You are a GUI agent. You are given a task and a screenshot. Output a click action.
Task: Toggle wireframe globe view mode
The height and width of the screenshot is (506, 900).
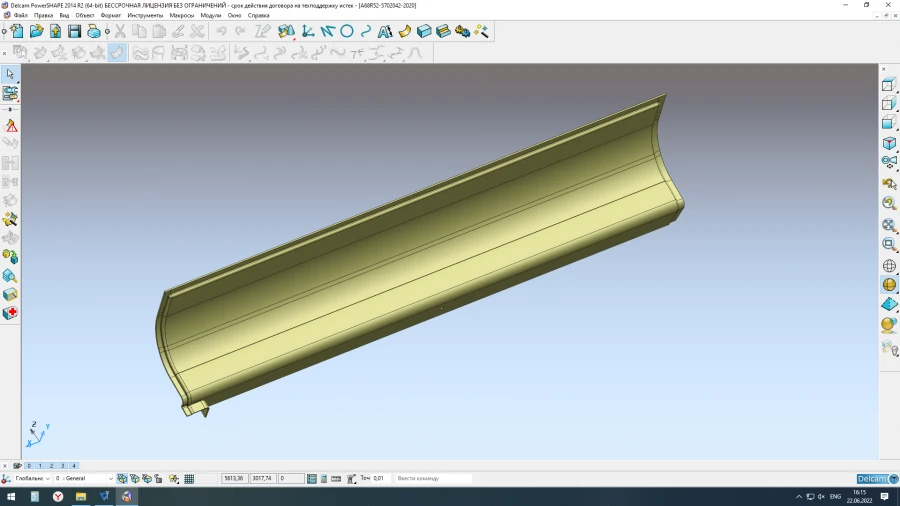(x=888, y=266)
